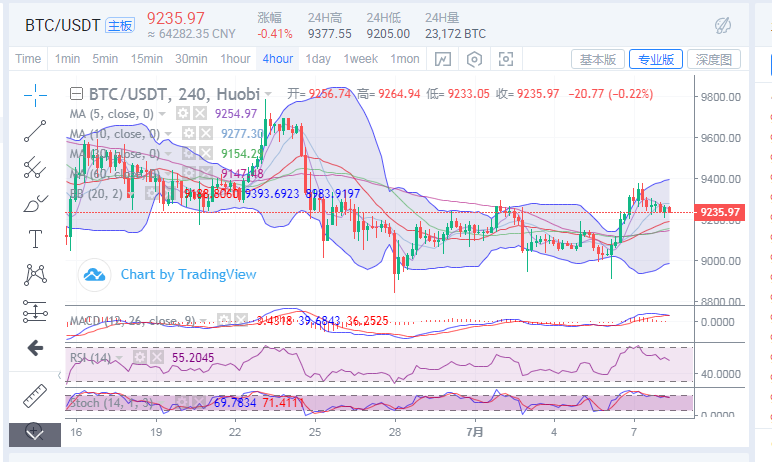The width and height of the screenshot is (772, 462).
Task: Click the MA 5 value 9254.97
Action: (236, 114)
